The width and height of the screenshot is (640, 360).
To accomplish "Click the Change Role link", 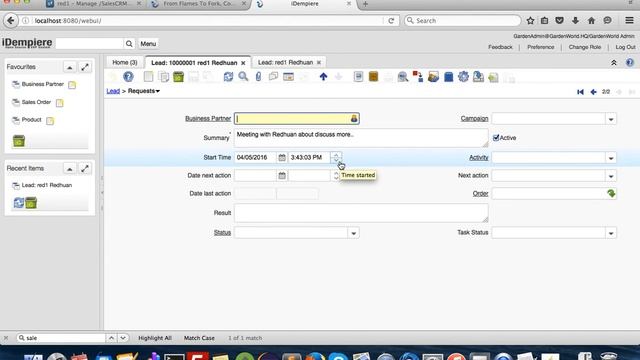I will [585, 47].
